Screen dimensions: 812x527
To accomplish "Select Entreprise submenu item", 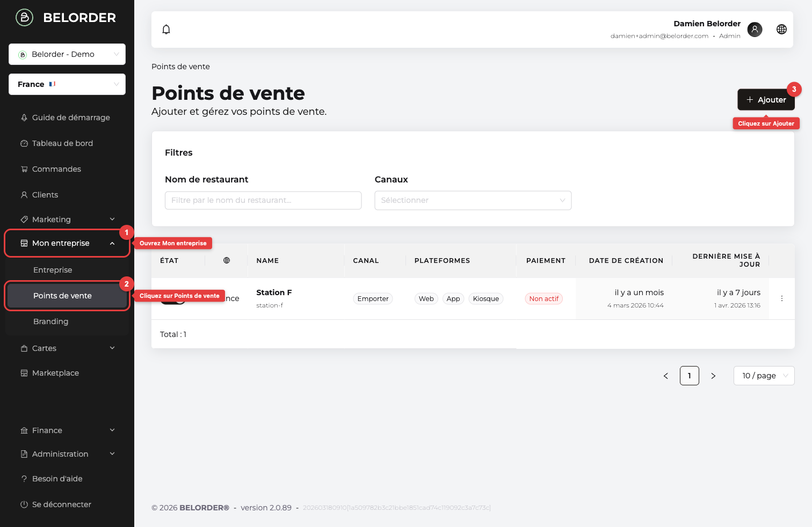I will point(67,270).
